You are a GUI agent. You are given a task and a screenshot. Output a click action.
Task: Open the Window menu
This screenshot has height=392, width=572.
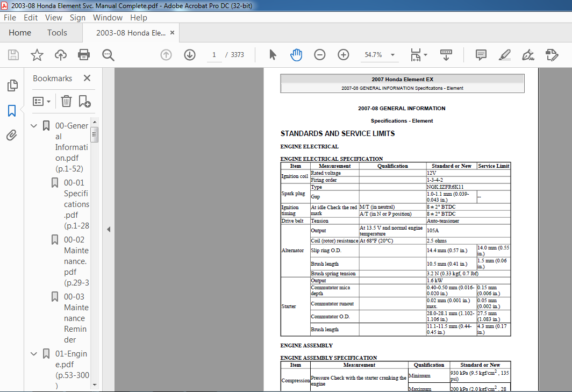coord(108,18)
